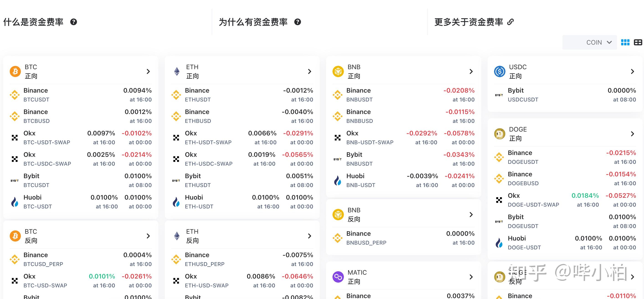Open help icon beside 为什么有资金费率

tap(297, 22)
